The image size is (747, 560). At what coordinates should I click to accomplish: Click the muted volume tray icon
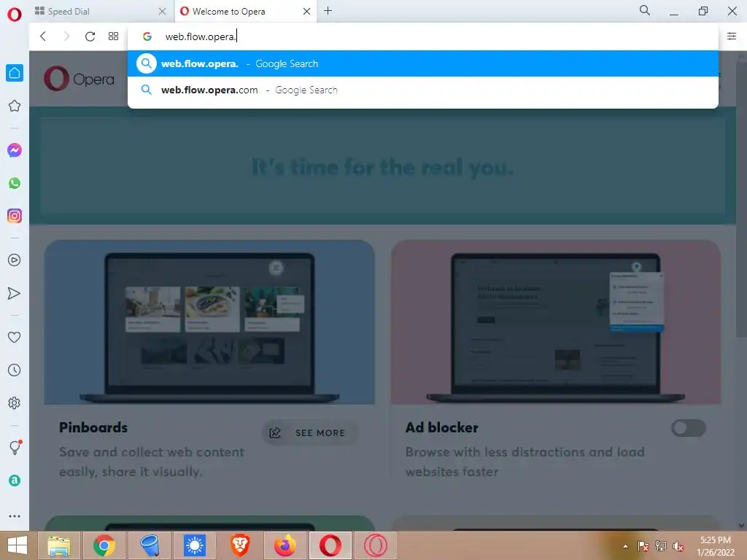click(678, 546)
